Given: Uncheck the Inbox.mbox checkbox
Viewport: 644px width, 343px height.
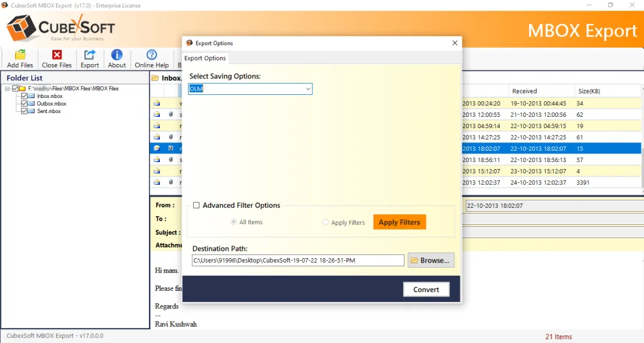Looking at the screenshot, I should pos(25,96).
